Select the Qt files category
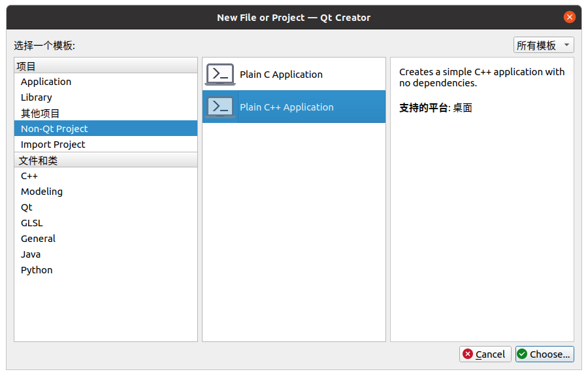Viewport: 588px width, 376px height. pos(106,207)
